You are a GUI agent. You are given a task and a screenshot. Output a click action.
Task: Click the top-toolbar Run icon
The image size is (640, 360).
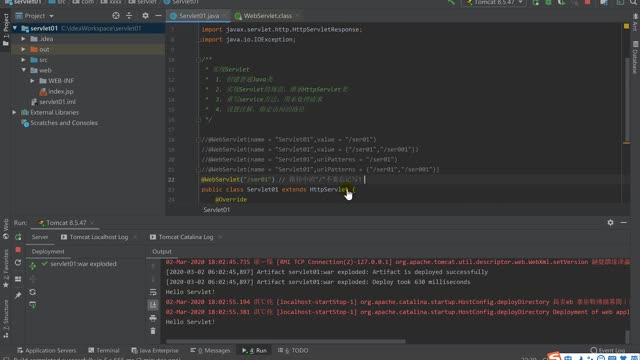click(x=536, y=2)
